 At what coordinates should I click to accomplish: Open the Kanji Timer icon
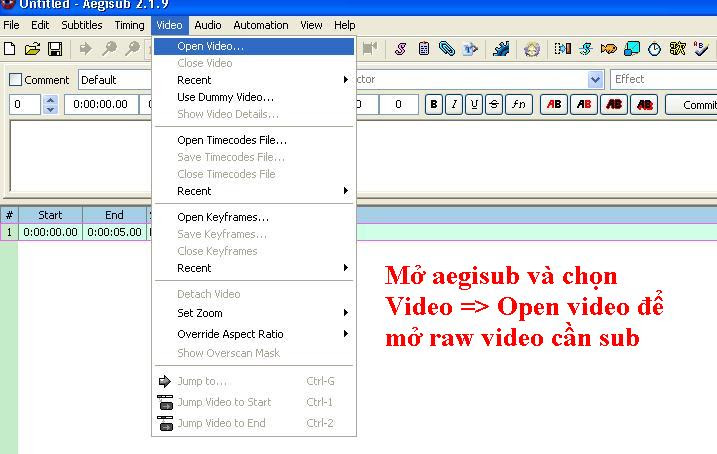click(677, 48)
